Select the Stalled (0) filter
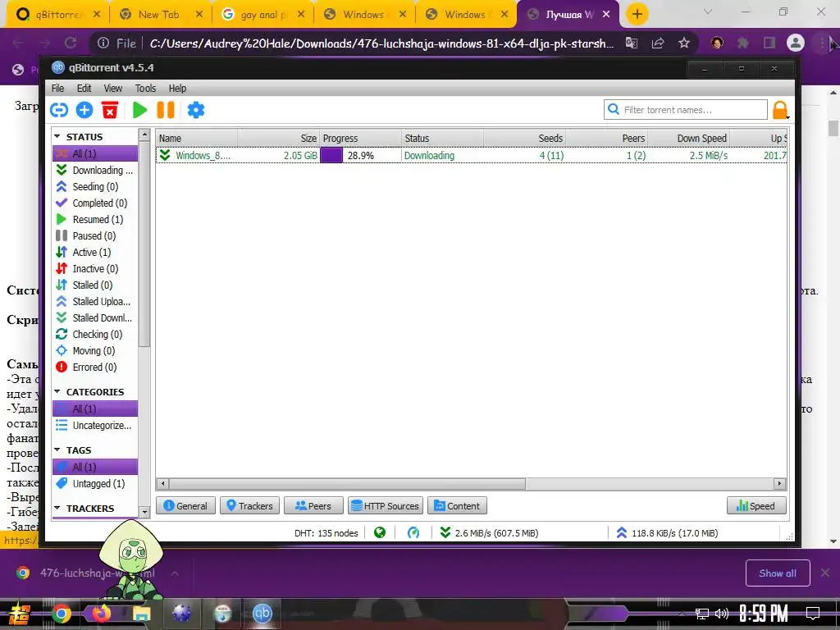The image size is (840, 630). [x=95, y=285]
